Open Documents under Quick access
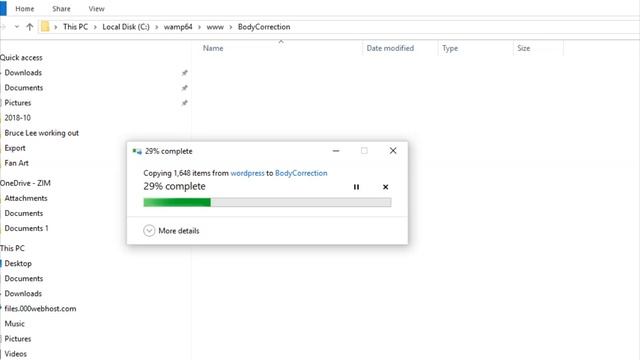The width and height of the screenshot is (640, 360). (24, 88)
